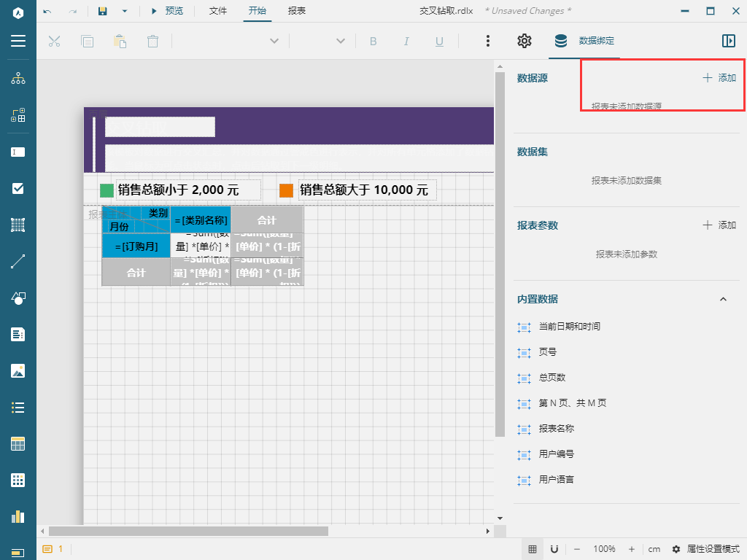Open the 文件 menu tab

point(217,11)
